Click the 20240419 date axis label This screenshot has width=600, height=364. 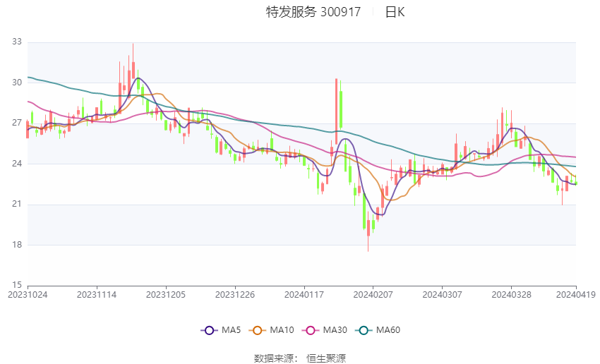coord(576,295)
